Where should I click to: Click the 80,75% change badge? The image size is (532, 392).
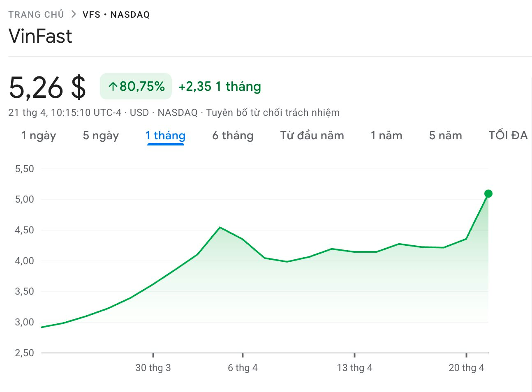[x=136, y=86]
